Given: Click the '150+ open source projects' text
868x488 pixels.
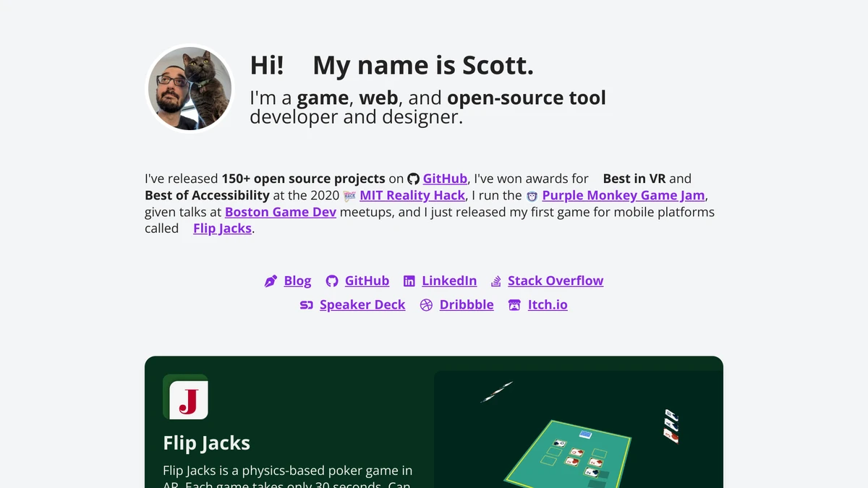Looking at the screenshot, I should coord(303,179).
